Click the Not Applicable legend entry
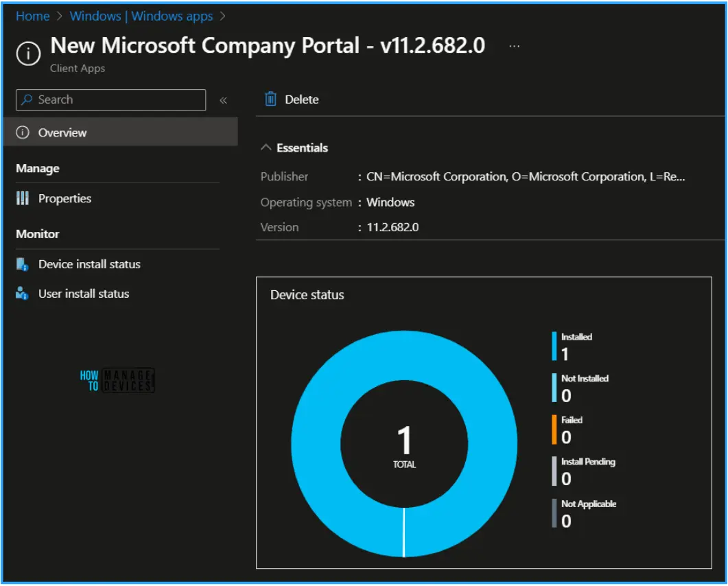The image size is (728, 586). point(584,513)
